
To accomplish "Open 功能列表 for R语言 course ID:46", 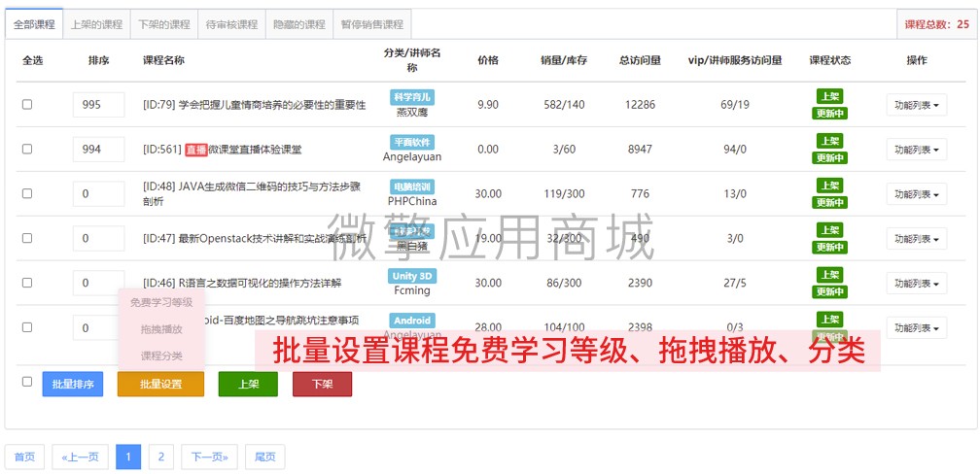I will [916, 283].
